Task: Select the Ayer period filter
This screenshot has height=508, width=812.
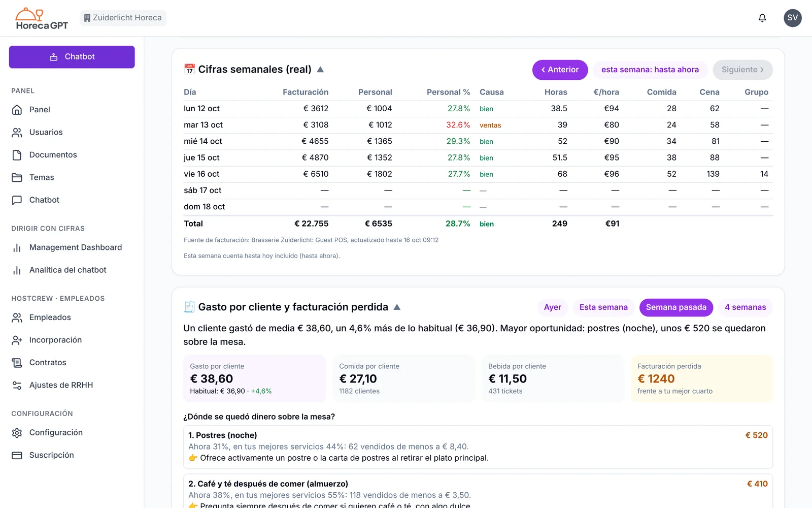Action: click(552, 307)
